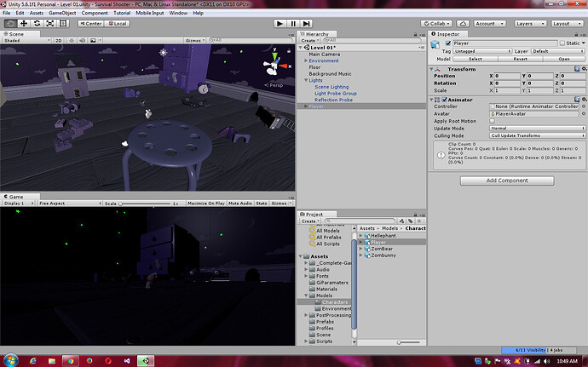Screen dimensions: 588x367
Task: Select the Rotate tool
Action: 37,24
